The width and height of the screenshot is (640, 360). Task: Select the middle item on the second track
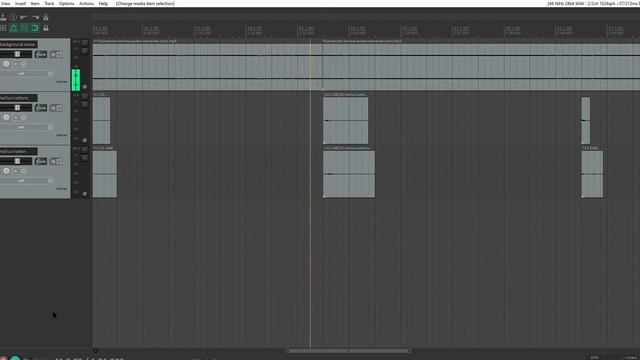(x=345, y=120)
